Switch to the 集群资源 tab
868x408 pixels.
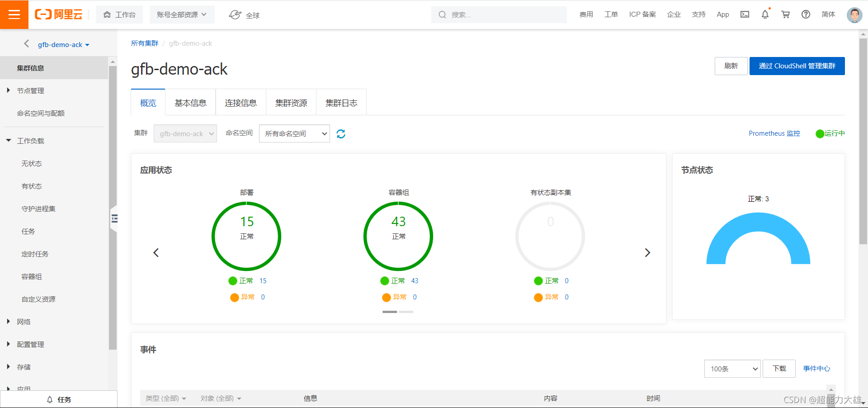point(291,103)
